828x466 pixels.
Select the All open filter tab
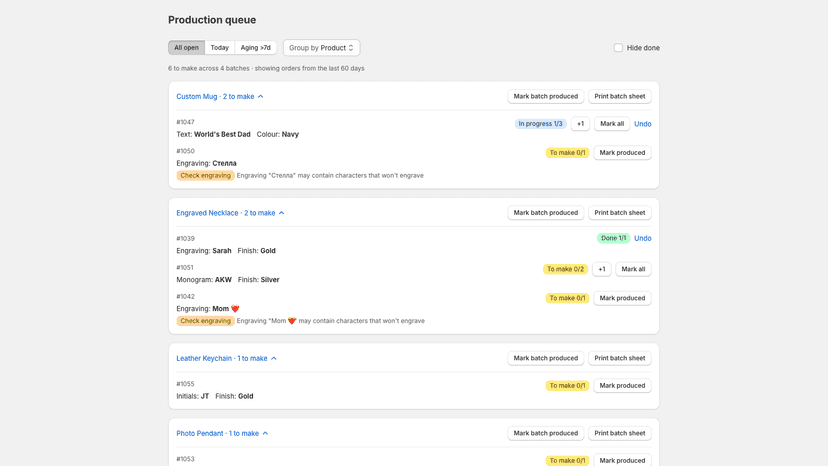(x=186, y=48)
